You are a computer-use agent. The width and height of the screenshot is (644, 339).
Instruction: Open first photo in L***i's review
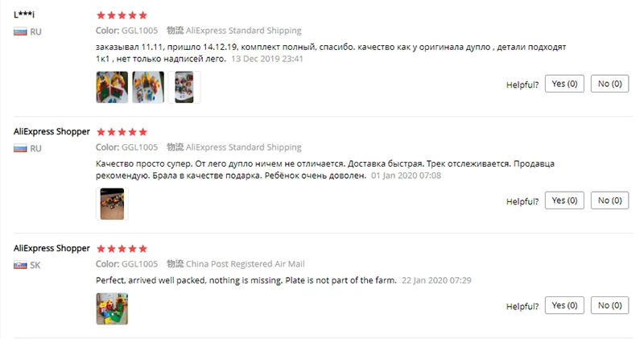[112, 87]
